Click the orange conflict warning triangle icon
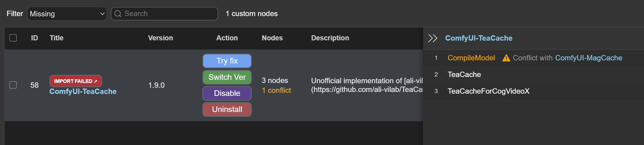Viewport: 644px width, 145px height. coord(506,58)
